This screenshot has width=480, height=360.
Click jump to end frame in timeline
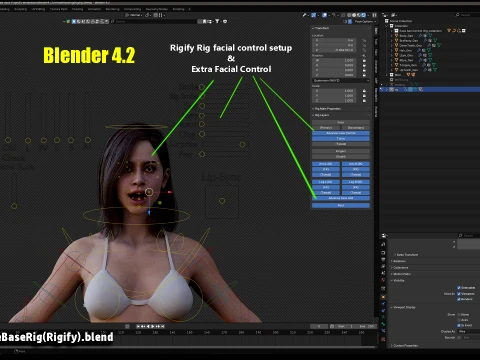(x=163, y=326)
